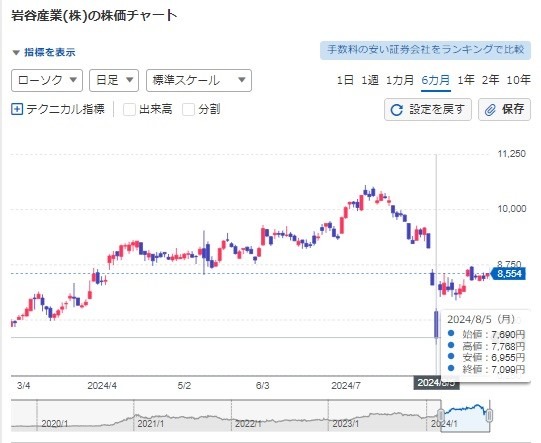Click the 2020/1 marker on the overview timeline

click(x=55, y=424)
